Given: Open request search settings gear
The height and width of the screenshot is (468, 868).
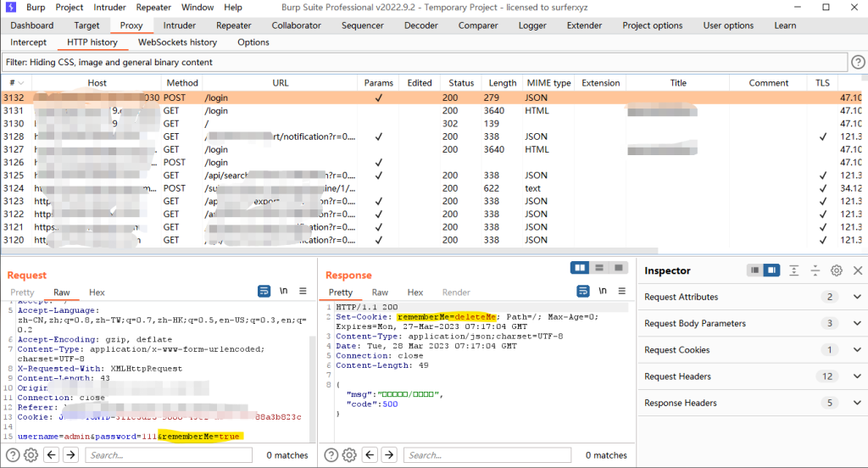Looking at the screenshot, I should 31,455.
